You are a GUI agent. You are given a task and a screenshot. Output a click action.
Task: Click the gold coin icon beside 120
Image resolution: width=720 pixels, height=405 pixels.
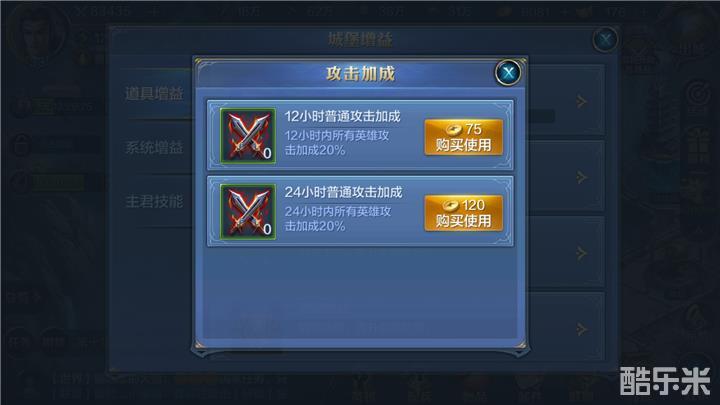pyautogui.click(x=450, y=205)
